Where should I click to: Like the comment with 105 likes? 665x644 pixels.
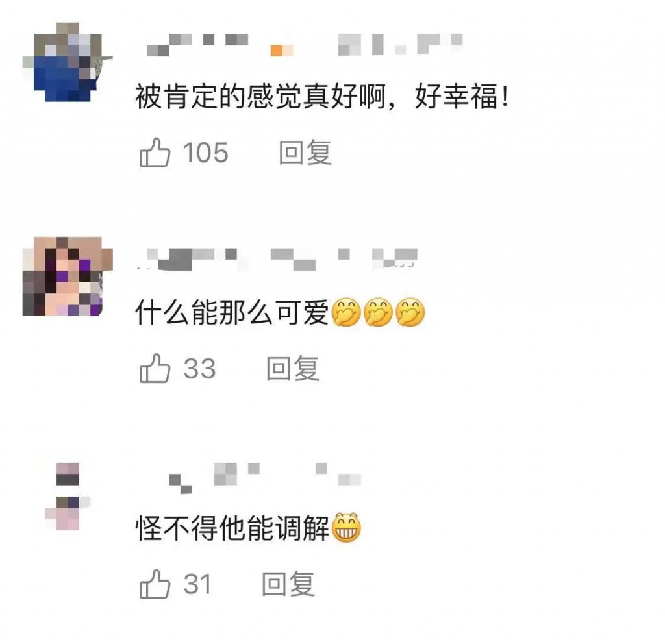[x=155, y=152]
